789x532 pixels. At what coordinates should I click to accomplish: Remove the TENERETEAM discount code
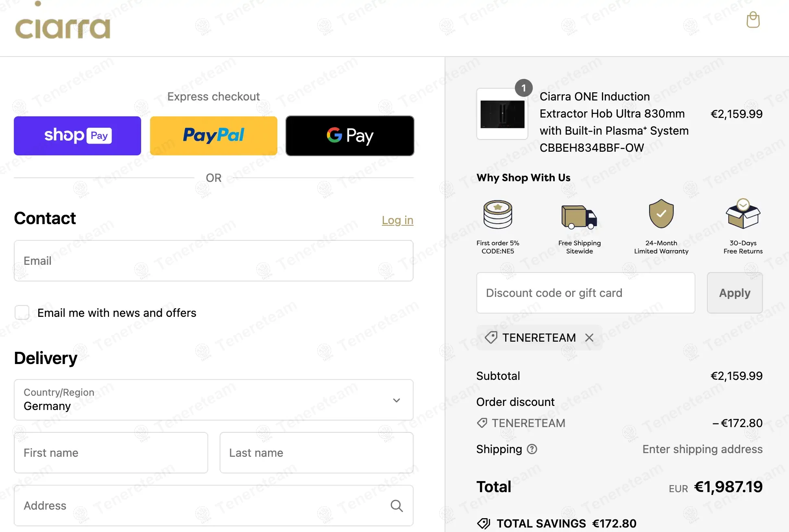tap(589, 338)
